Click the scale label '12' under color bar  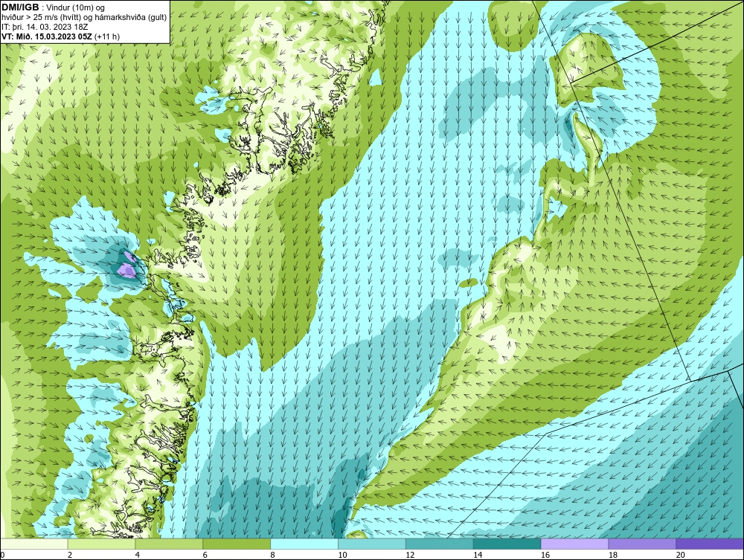point(410,555)
